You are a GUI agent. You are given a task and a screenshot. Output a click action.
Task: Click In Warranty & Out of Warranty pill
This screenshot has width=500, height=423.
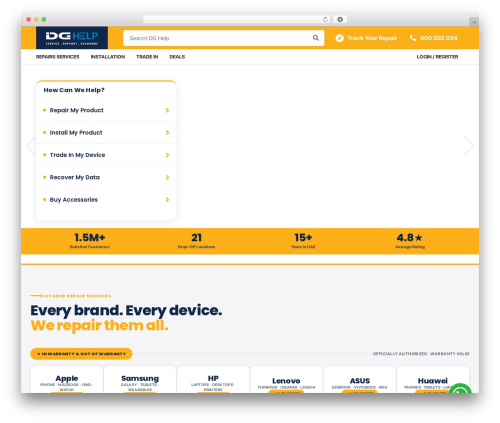point(81,354)
